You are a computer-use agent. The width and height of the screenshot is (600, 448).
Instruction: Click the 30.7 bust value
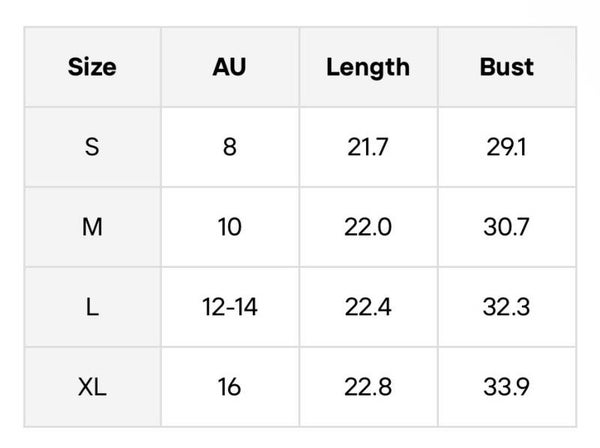(x=507, y=227)
